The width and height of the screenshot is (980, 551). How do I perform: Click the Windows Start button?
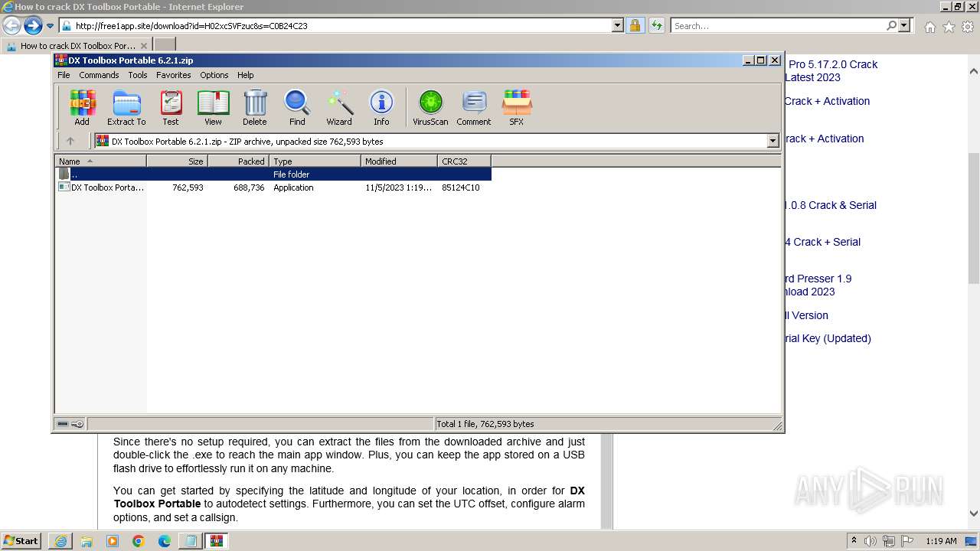pyautogui.click(x=21, y=541)
